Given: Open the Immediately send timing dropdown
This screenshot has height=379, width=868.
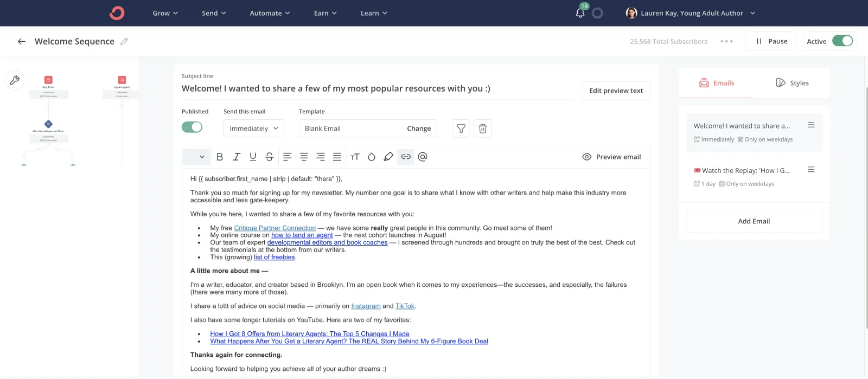Looking at the screenshot, I should (x=253, y=129).
